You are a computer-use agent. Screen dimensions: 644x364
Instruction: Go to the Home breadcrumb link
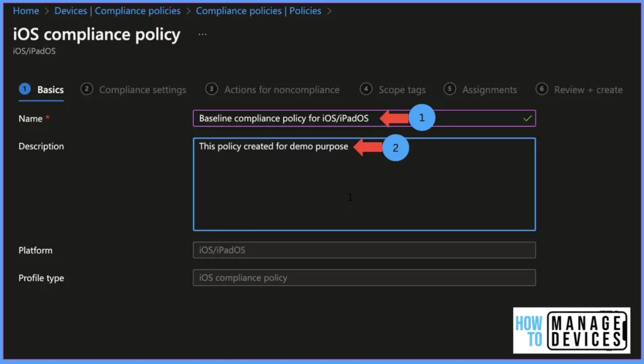click(x=26, y=11)
